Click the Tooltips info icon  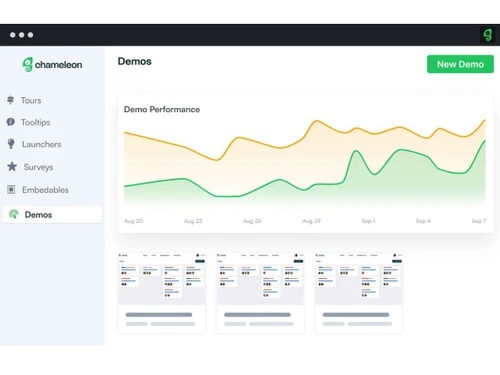tap(11, 122)
